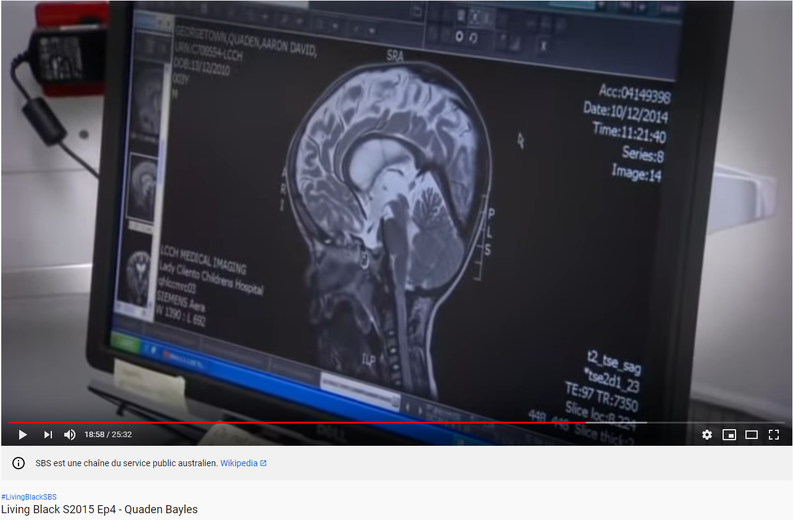This screenshot has width=793, height=520.
Task: Mute the video using the speaker icon
Action: (70, 435)
